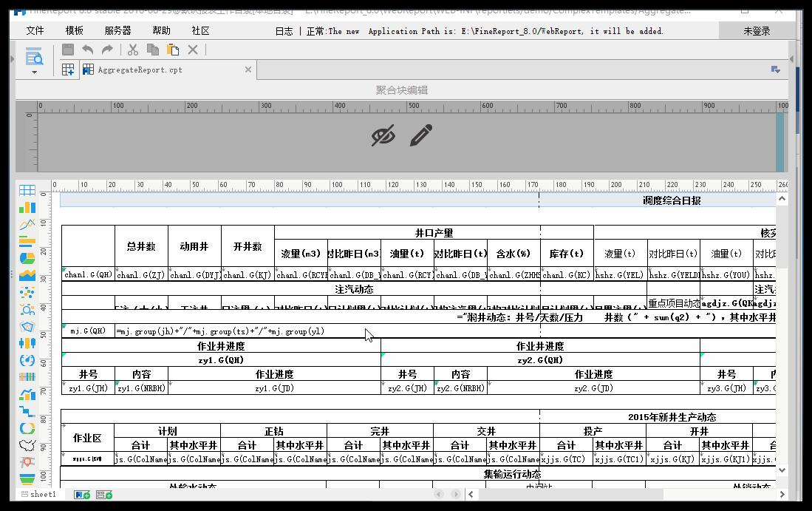The height and width of the screenshot is (511, 812).
Task: Open the 文件 menu
Action: pos(35,30)
